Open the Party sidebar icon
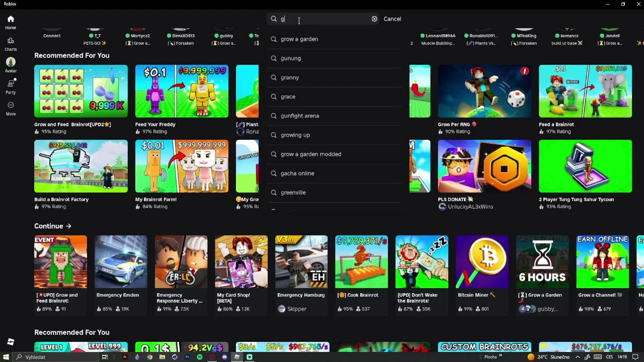 pyautogui.click(x=11, y=86)
